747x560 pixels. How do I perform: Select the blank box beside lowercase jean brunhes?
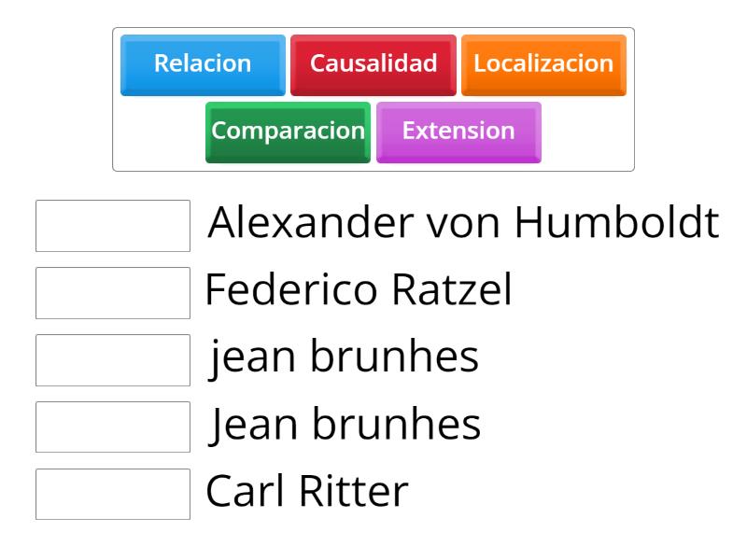tap(112, 357)
